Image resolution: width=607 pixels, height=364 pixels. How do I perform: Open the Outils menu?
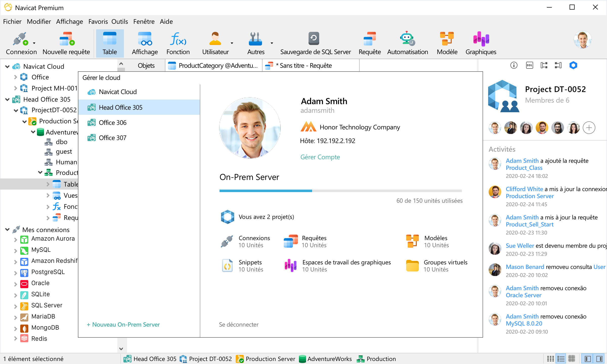120,21
